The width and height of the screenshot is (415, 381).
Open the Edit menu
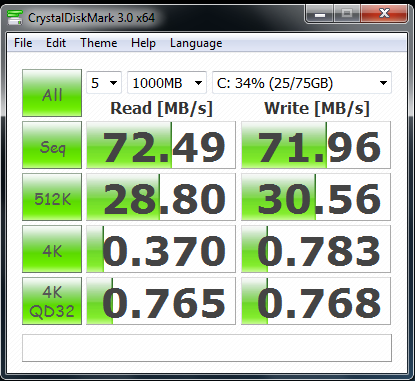coord(56,43)
